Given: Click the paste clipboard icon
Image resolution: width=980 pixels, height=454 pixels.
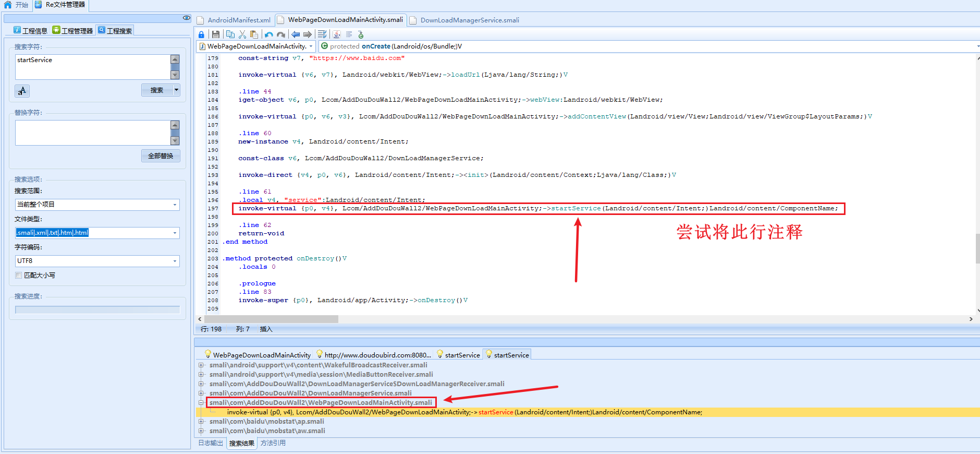Looking at the screenshot, I should [x=254, y=34].
